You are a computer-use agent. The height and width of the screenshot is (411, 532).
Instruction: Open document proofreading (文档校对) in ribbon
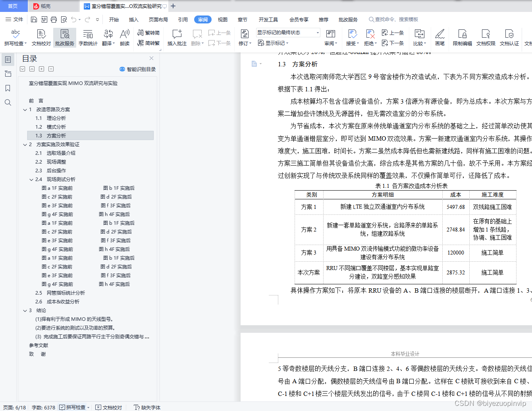click(41, 38)
